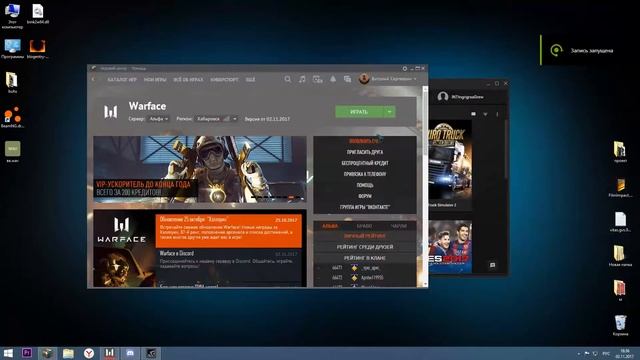Screen dimensions: 640x360
Task: Open the 'КИБЕРСПОРТ' menu item
Action: [224, 80]
